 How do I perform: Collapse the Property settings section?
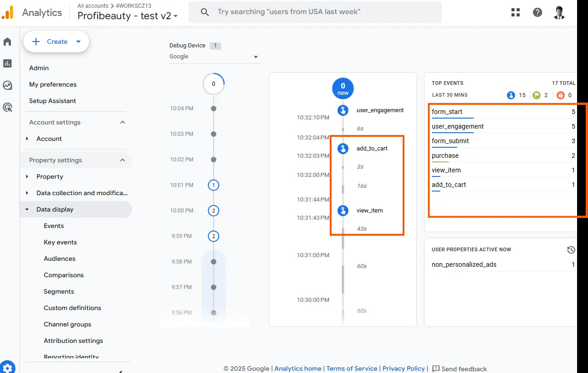123,160
